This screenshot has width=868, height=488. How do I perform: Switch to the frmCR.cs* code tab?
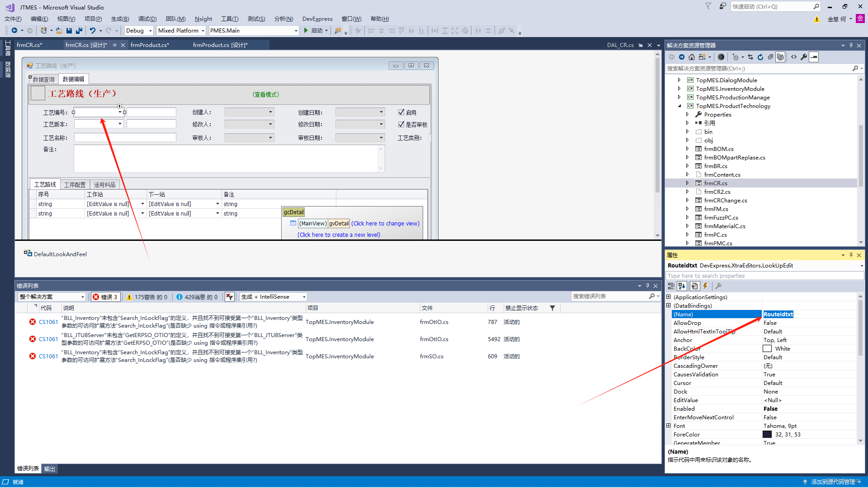tap(29, 45)
